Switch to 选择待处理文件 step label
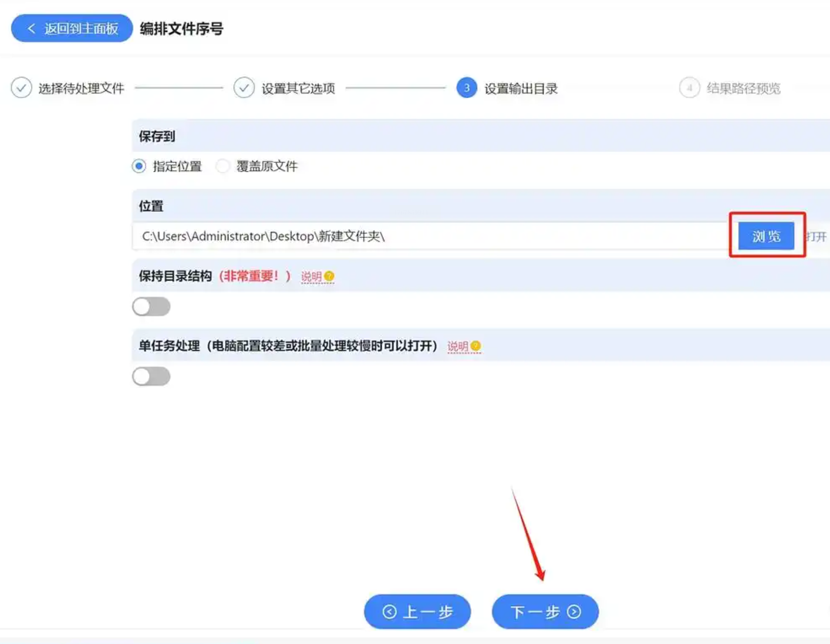 tap(81, 88)
